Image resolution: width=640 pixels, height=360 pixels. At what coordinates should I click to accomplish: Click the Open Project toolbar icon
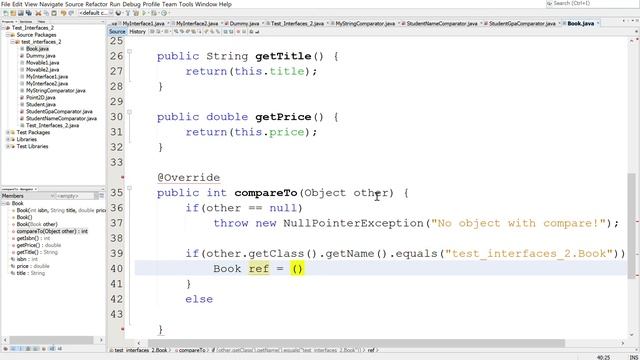21,13
